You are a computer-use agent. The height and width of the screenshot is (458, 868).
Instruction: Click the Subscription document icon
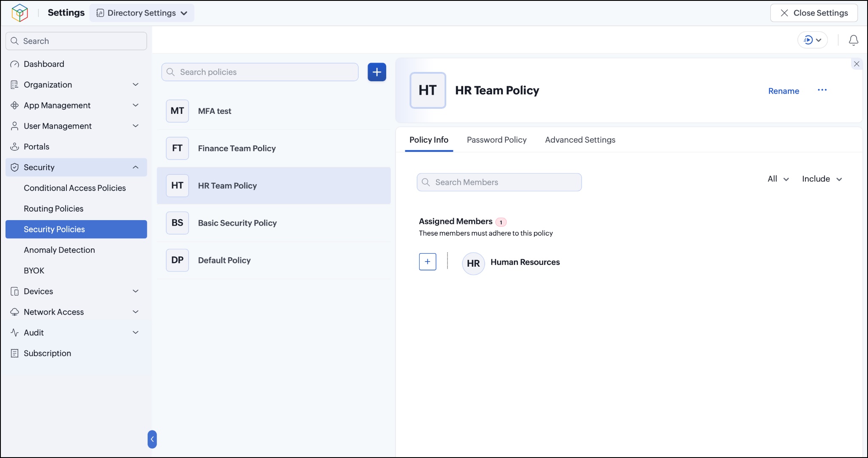14,353
